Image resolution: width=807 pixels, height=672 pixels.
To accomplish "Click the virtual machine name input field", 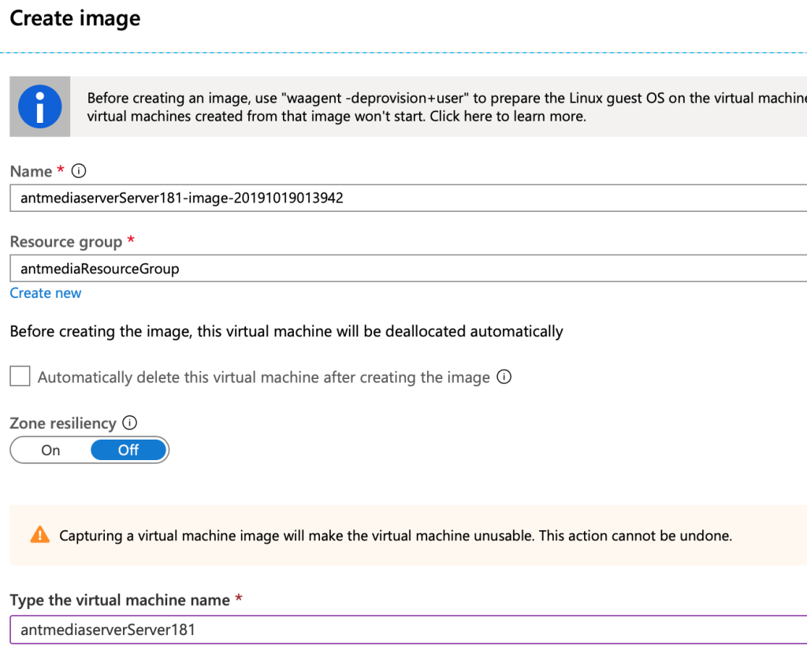I will pos(408,629).
